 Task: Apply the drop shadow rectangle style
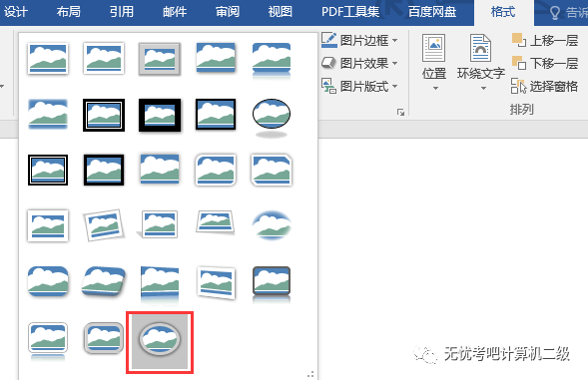[216, 58]
